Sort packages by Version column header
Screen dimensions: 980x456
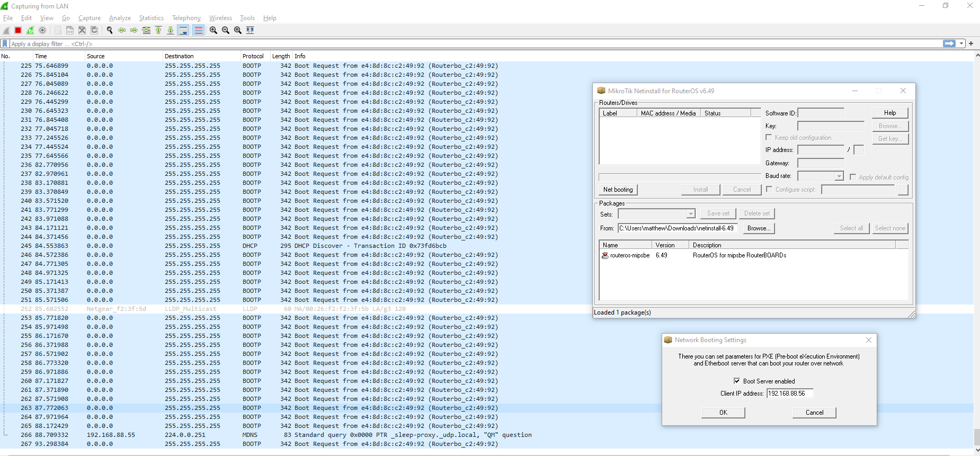pyautogui.click(x=670, y=245)
